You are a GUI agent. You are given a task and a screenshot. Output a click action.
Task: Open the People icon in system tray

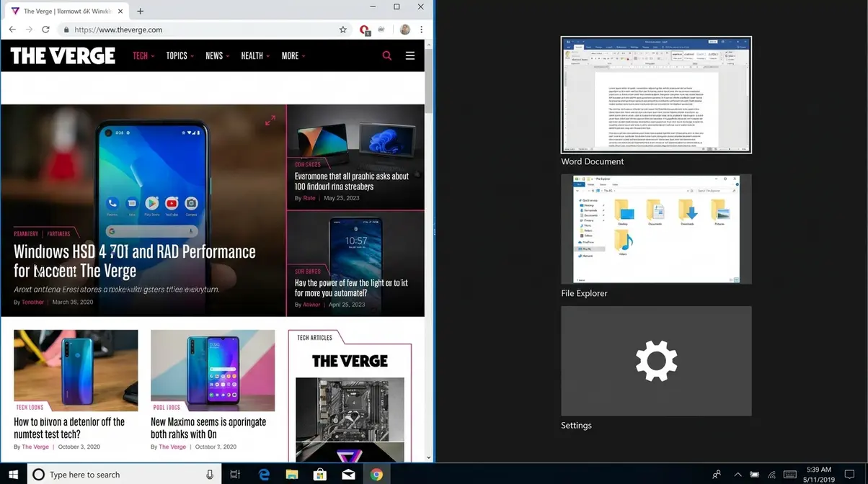click(717, 475)
